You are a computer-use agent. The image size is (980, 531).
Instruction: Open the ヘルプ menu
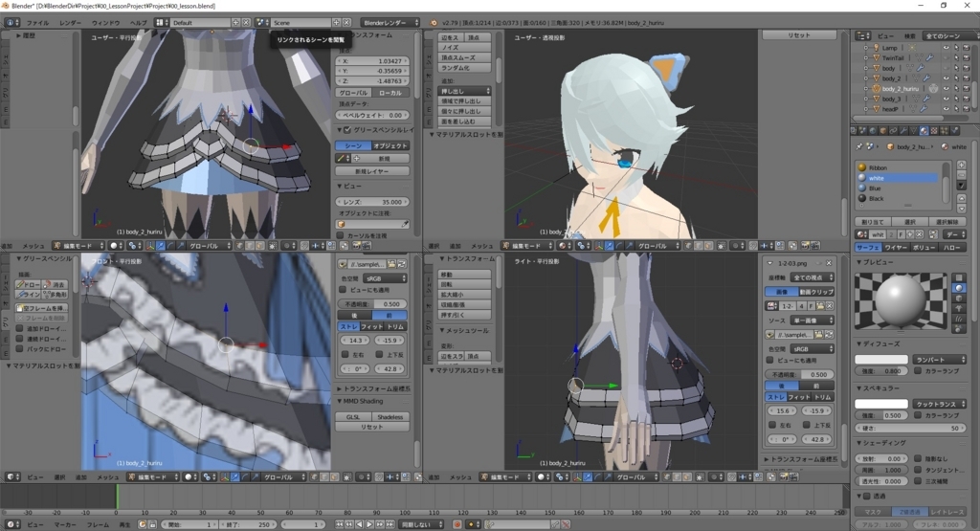coord(138,23)
